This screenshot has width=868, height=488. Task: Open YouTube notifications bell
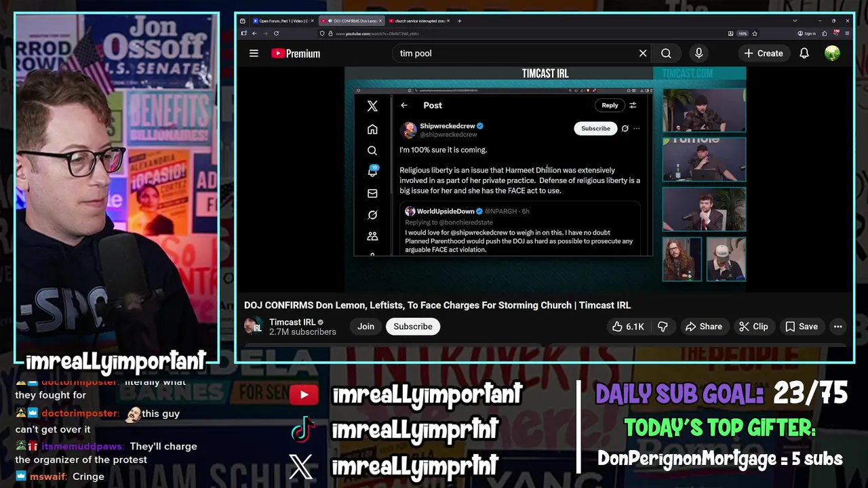[804, 54]
